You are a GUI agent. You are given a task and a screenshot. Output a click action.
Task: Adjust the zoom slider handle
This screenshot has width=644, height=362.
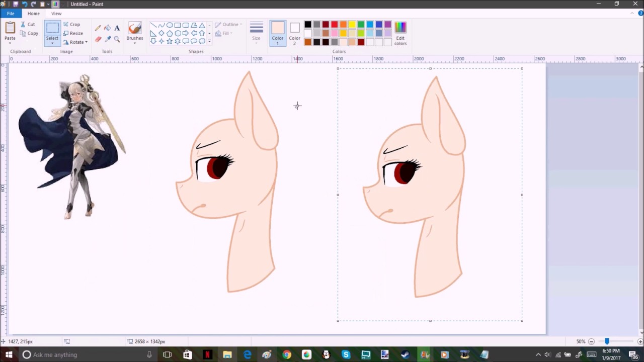pos(607,341)
